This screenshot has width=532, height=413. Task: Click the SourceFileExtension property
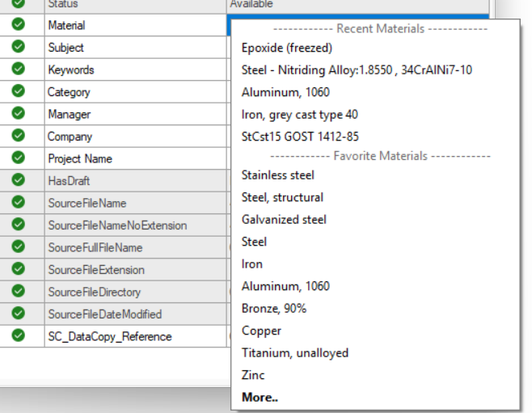coord(96,270)
